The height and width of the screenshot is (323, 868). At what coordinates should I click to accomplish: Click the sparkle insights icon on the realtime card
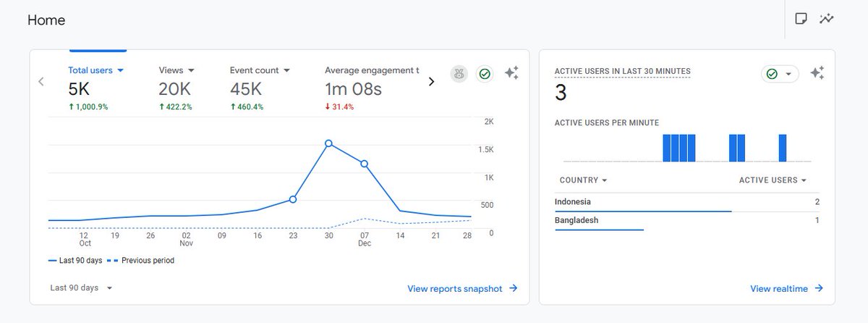[817, 72]
